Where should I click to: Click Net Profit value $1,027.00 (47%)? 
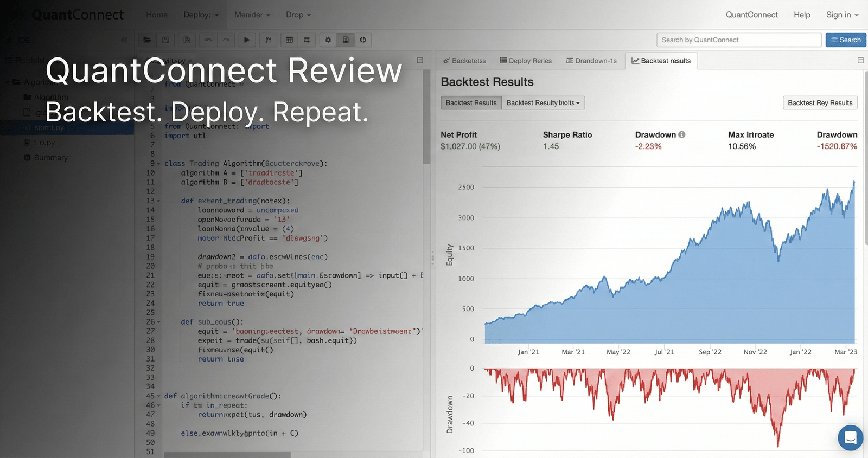click(470, 146)
